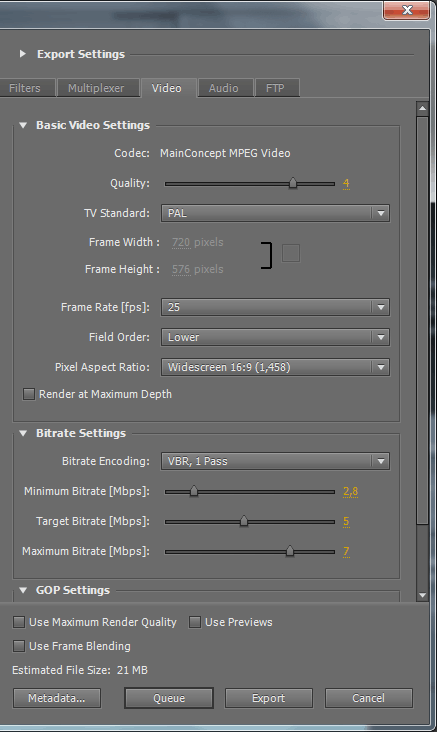437x732 pixels.
Task: Enable Use Frame Blending
Action: pyautogui.click(x=19, y=646)
